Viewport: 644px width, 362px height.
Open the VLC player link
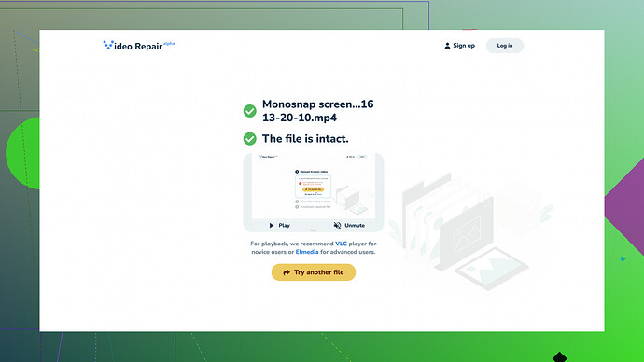point(341,244)
